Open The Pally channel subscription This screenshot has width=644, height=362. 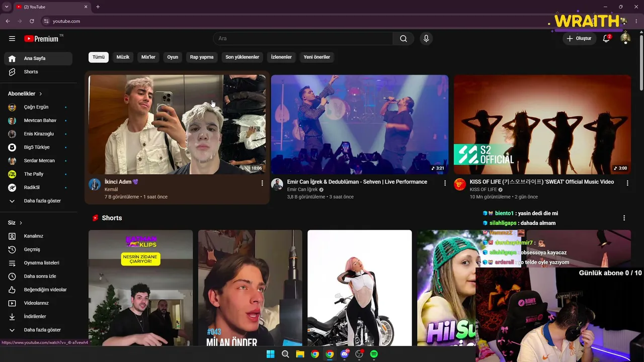pyautogui.click(x=38, y=174)
